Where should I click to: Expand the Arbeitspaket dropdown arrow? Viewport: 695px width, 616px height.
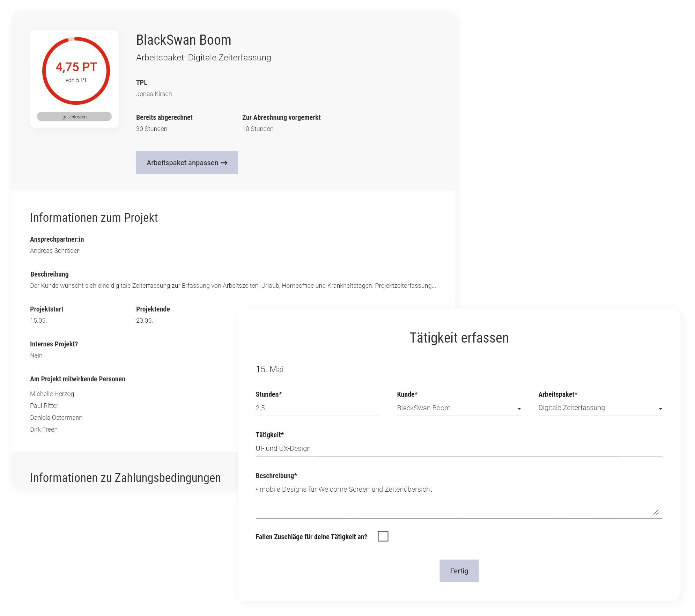click(660, 409)
